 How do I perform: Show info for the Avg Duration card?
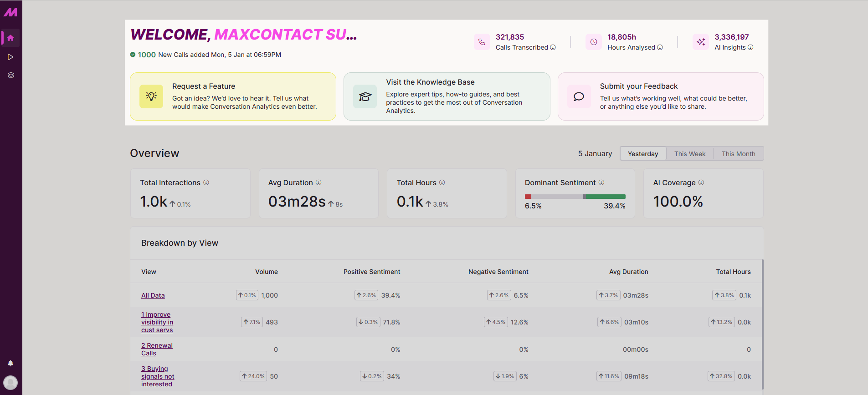318,182
